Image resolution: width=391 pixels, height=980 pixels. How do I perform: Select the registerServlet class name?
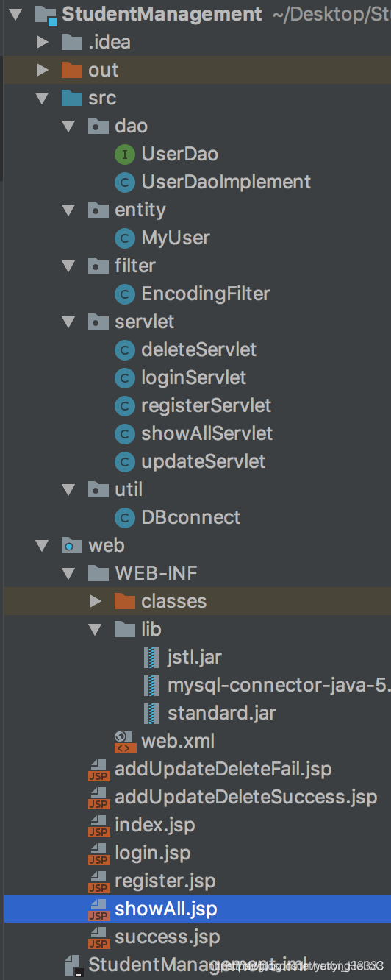pos(207,405)
